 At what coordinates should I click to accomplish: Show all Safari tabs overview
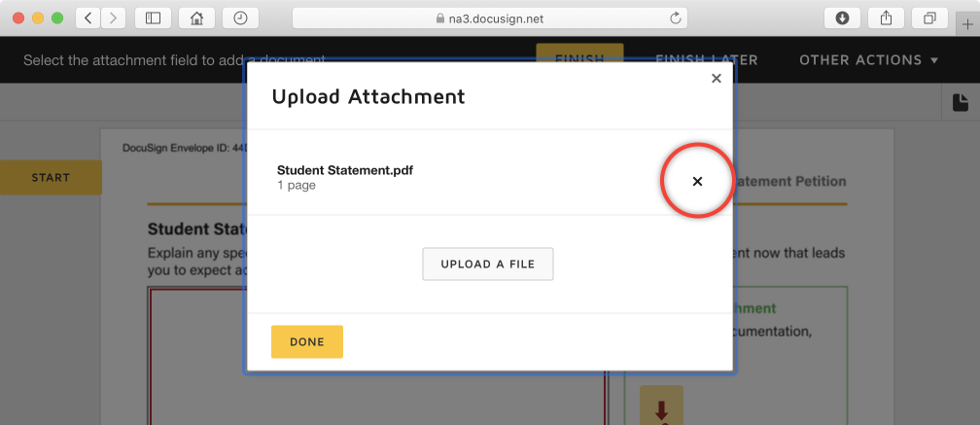point(929,18)
